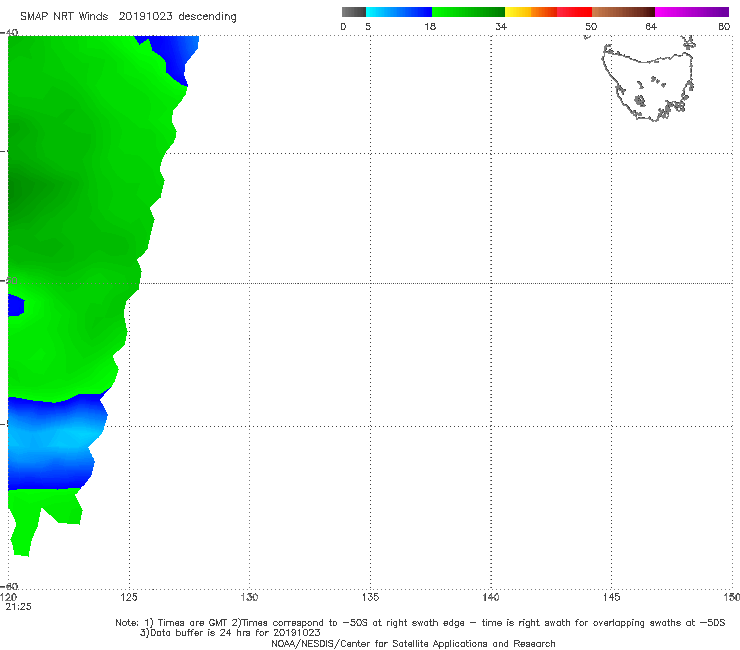Image resolution: width=740 pixels, height=650 pixels.
Task: Click the color bar label '34'
Action: (x=501, y=27)
